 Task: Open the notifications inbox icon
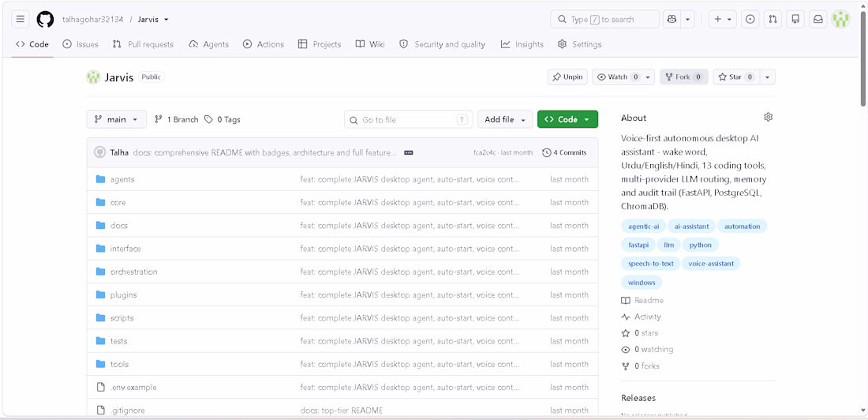click(x=817, y=20)
